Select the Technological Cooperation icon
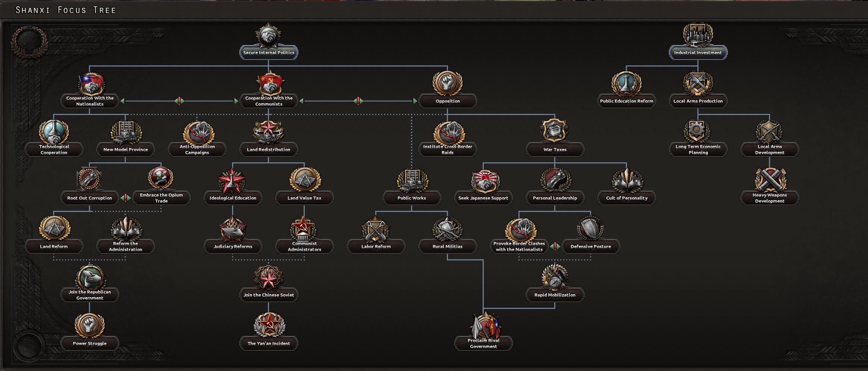This screenshot has height=371, width=868. pos(54,132)
